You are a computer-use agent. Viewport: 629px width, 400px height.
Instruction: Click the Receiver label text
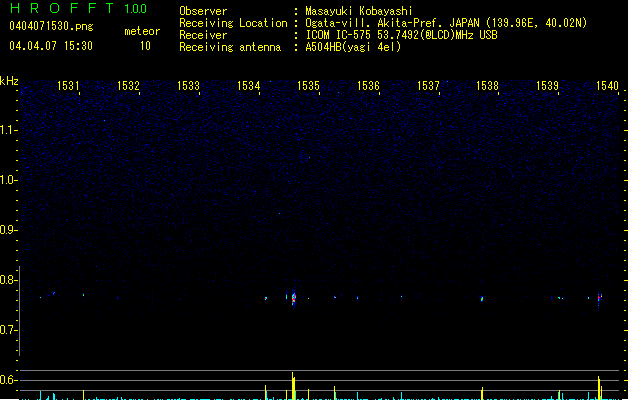coord(203,35)
